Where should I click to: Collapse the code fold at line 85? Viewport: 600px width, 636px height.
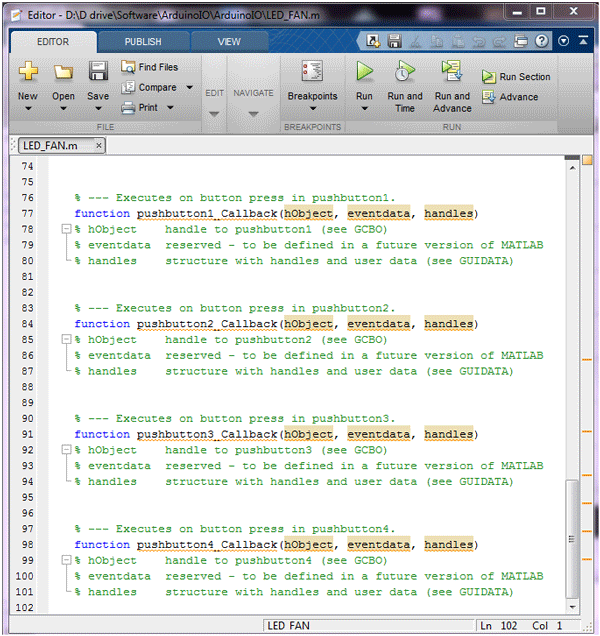point(66,339)
